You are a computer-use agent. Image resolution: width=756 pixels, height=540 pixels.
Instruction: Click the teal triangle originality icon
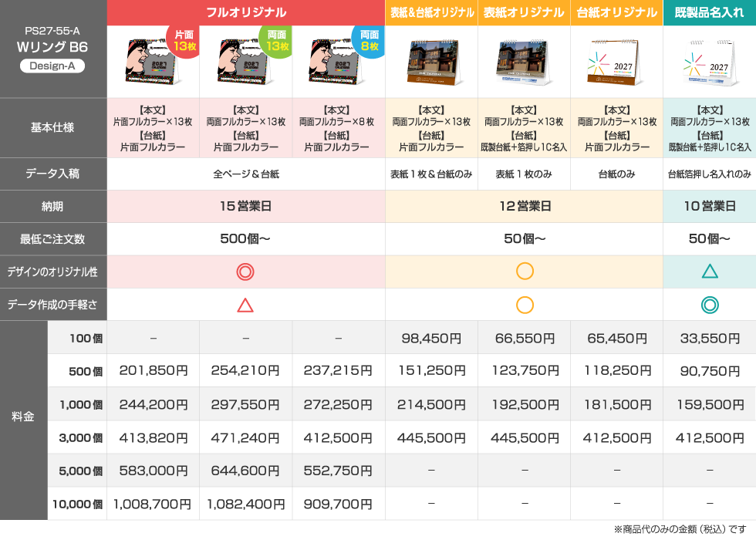(710, 272)
